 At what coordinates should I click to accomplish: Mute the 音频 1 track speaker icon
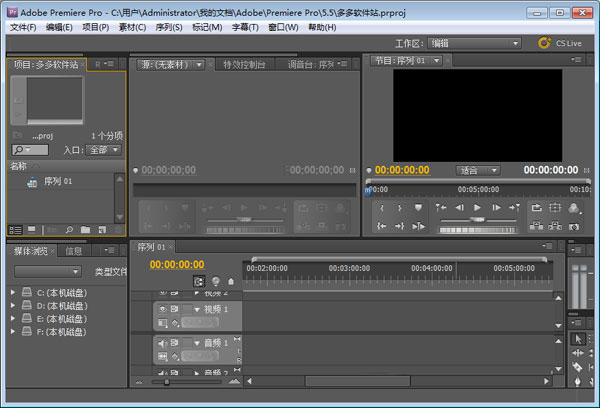(x=162, y=342)
